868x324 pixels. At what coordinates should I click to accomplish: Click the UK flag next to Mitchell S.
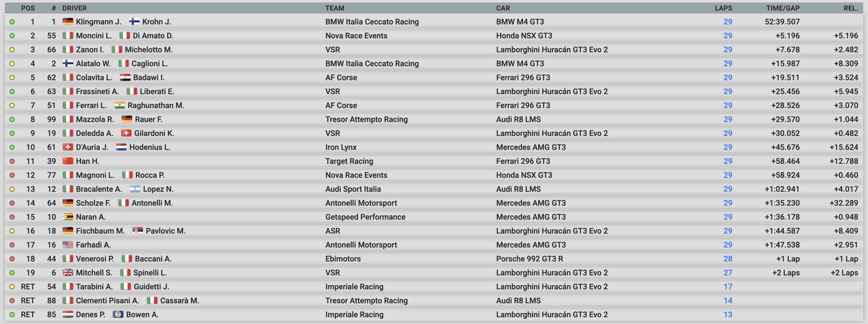click(68, 272)
